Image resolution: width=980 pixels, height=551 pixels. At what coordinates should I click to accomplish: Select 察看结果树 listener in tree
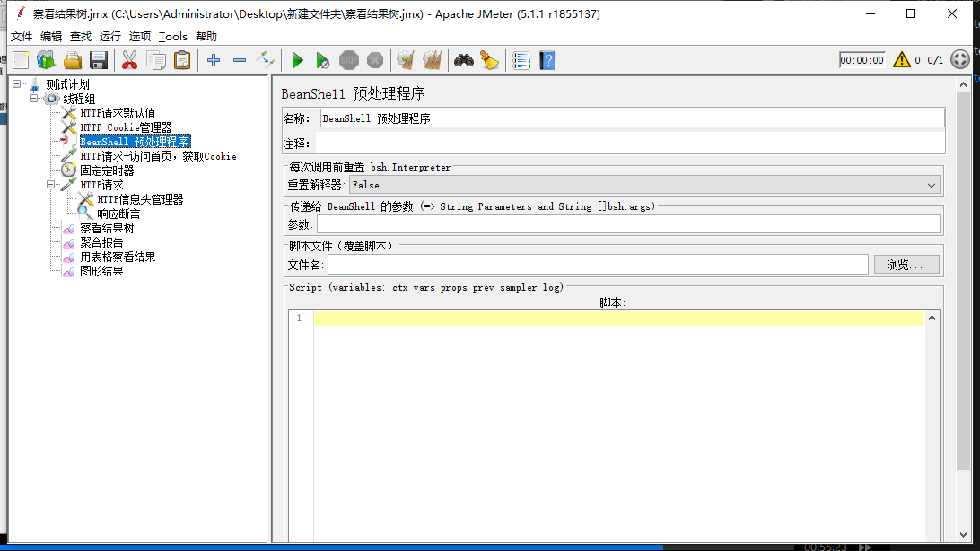coord(107,228)
